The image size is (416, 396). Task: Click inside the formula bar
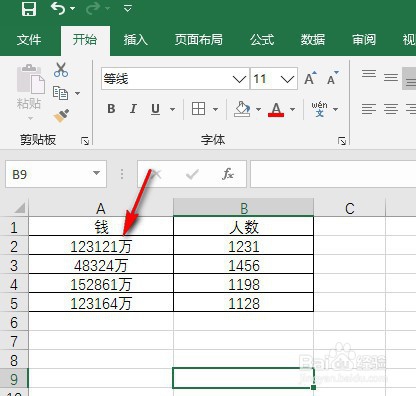coord(333,174)
